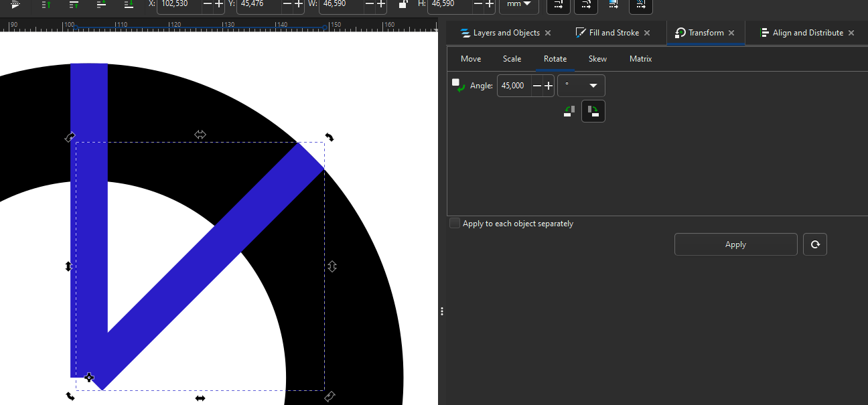Click the rotate angle icon beside Angle label

click(x=458, y=85)
